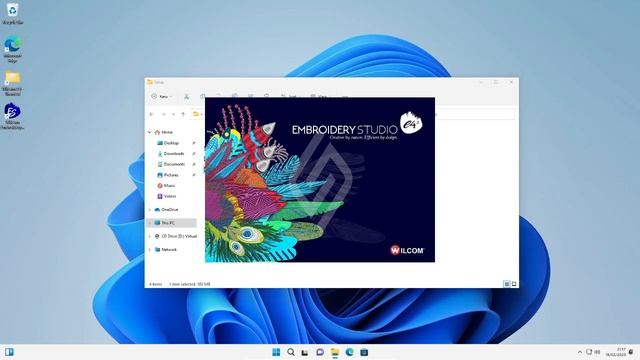Switch to large icons view in status bar
Image resolution: width=640 pixels, height=360 pixels.
point(514,284)
